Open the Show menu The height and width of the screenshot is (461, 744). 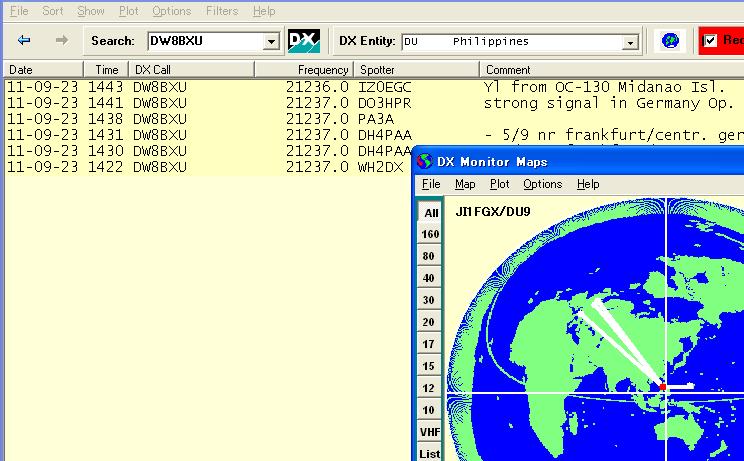pos(91,11)
